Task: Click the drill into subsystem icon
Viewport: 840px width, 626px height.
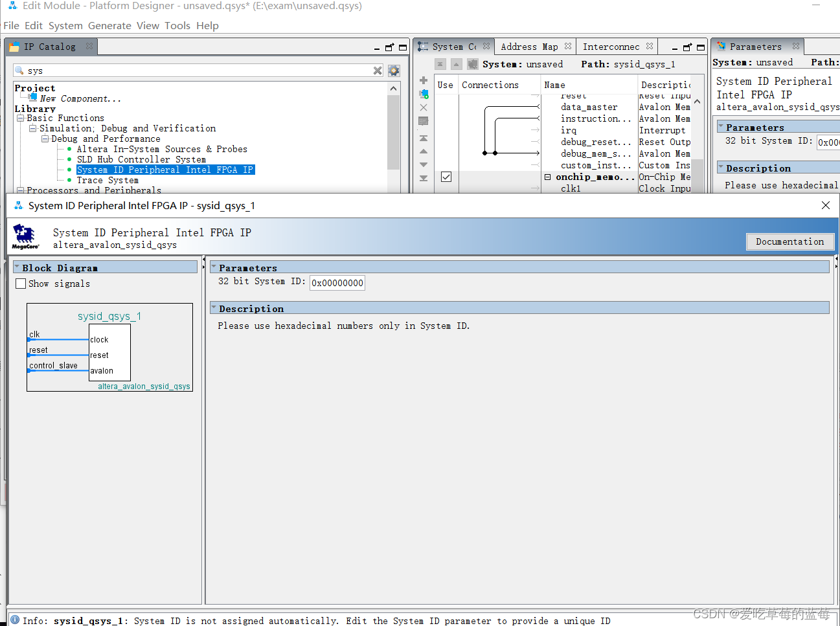Action: (473, 64)
